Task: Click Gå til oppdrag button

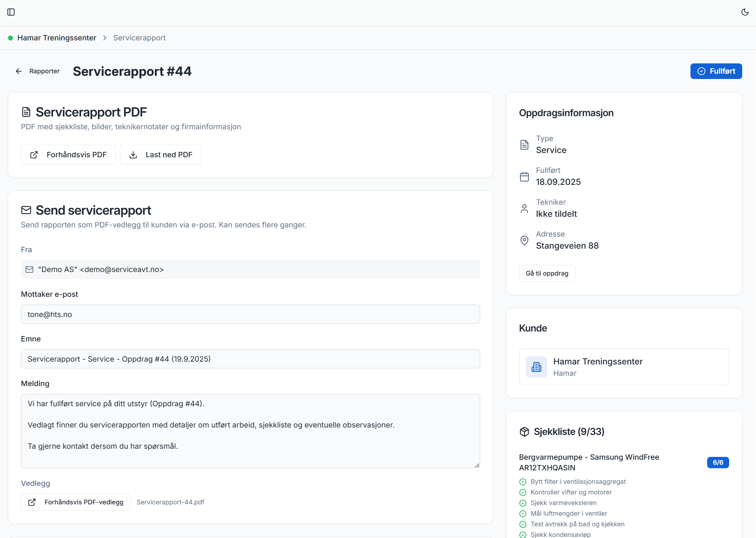Action: pyautogui.click(x=547, y=273)
